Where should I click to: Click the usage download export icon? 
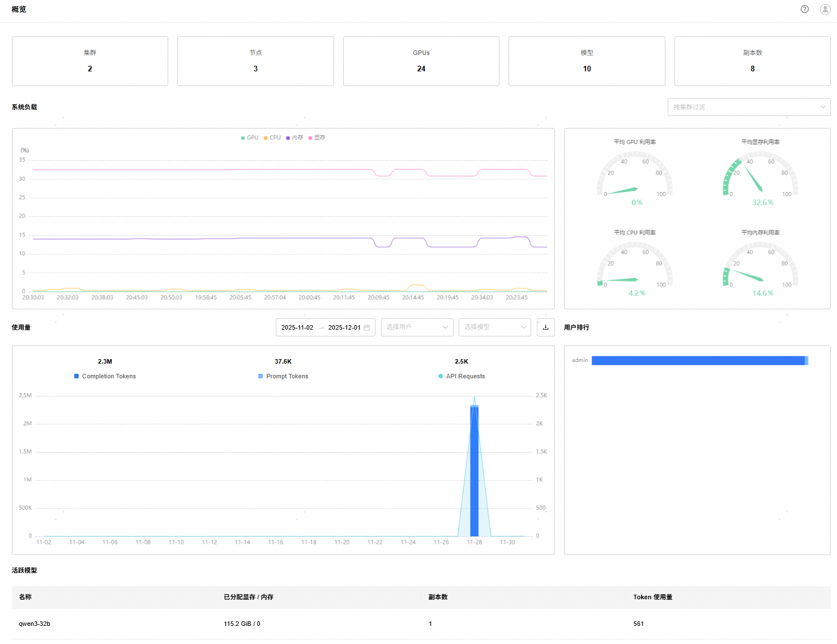coord(545,327)
